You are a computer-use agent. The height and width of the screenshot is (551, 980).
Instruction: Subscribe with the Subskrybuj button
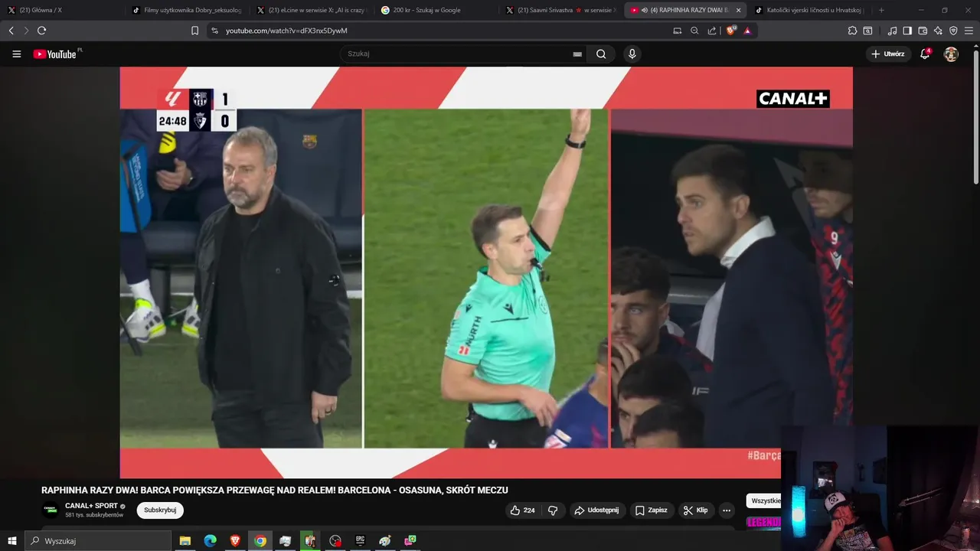(160, 510)
